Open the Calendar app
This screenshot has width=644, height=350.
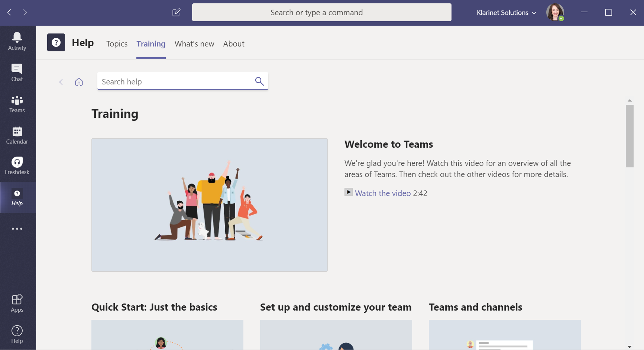point(17,135)
